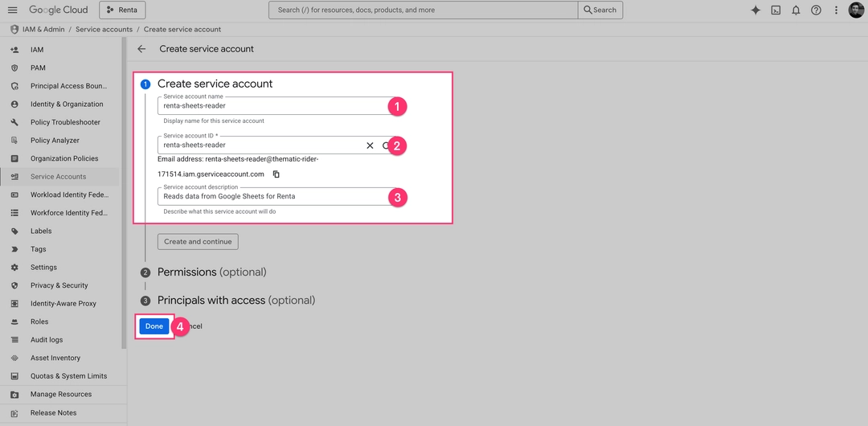Screen dimensions: 868x426
Task: Open the notifications bell
Action: (x=796, y=10)
